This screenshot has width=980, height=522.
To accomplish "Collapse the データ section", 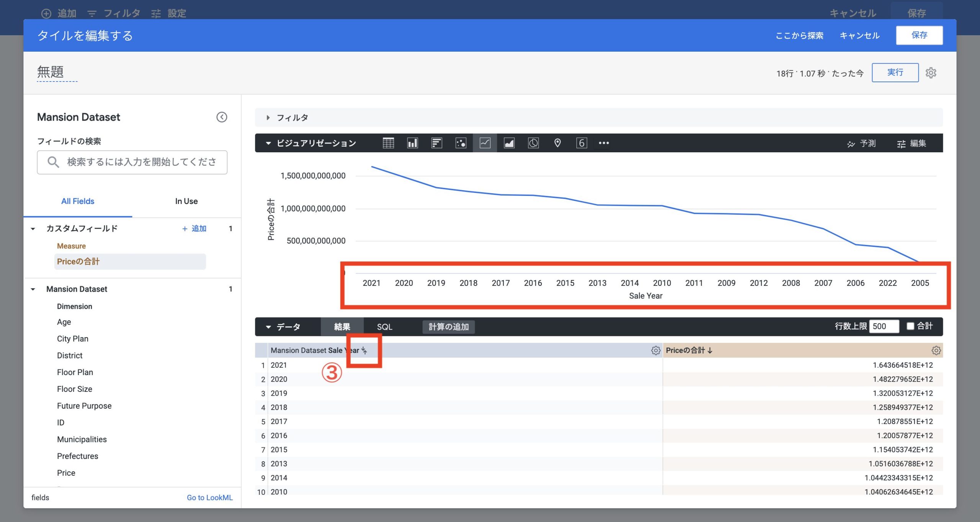I will pyautogui.click(x=268, y=327).
